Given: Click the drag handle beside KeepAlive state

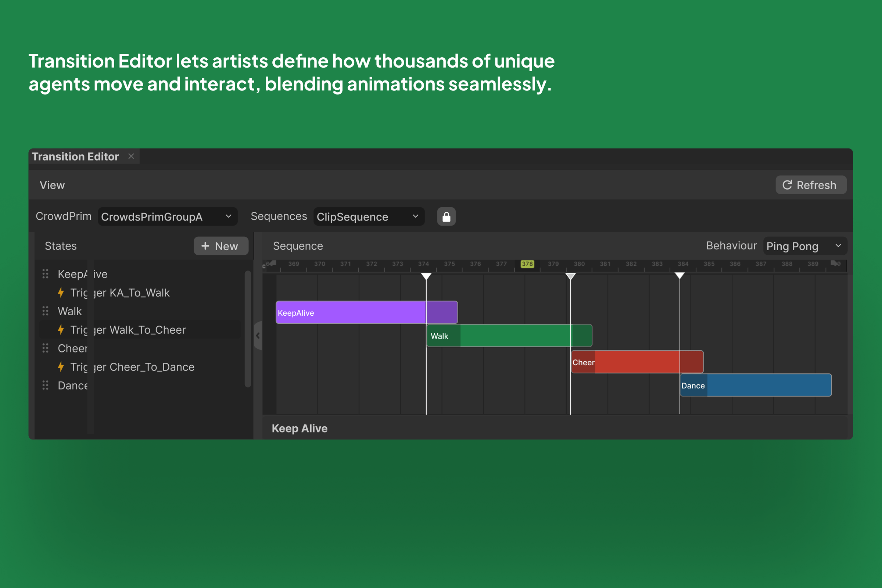Looking at the screenshot, I should (45, 274).
